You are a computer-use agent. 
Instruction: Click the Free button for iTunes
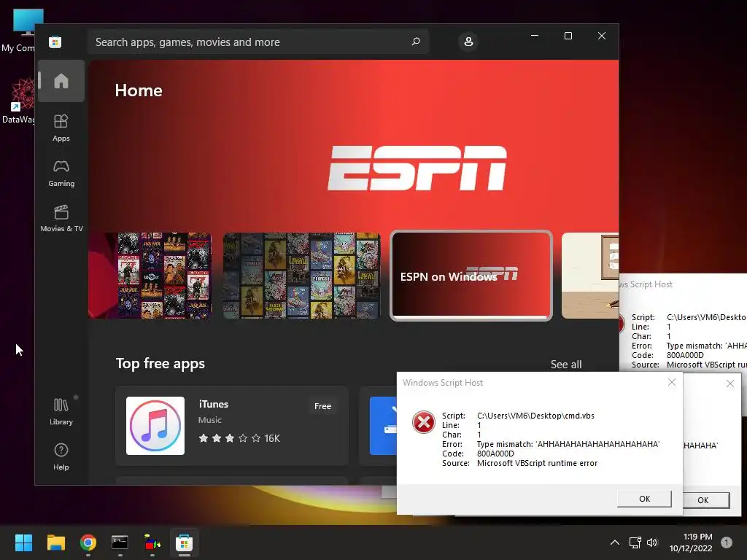coord(322,406)
